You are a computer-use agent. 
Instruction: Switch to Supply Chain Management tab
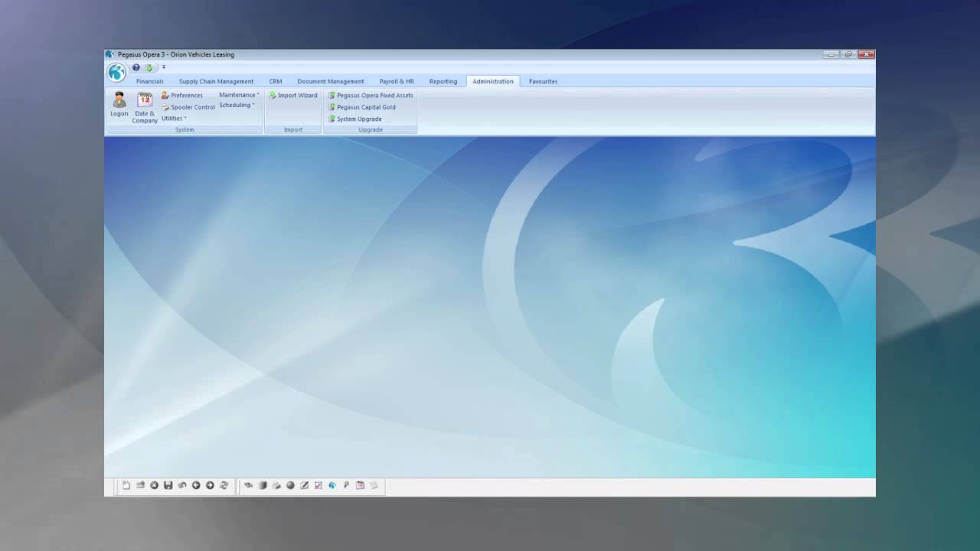[216, 81]
